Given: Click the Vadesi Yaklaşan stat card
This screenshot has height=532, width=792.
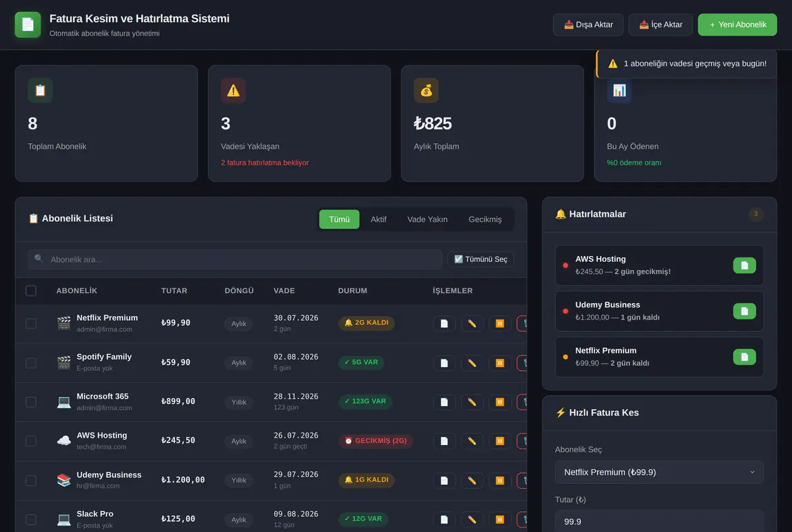Looking at the screenshot, I should (299, 123).
